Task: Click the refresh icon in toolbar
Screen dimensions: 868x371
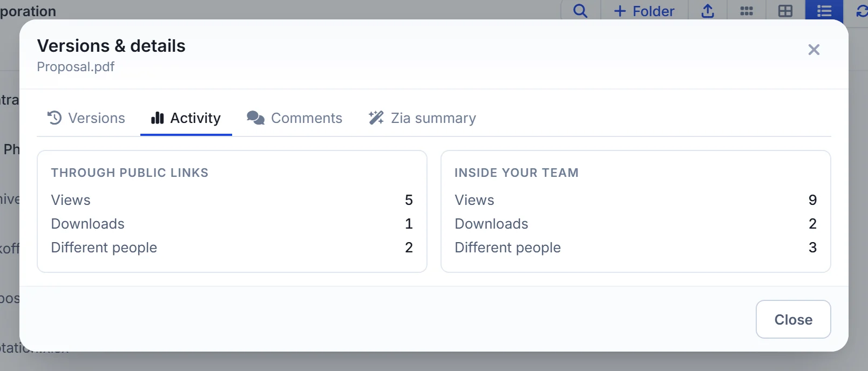Action: 862,11
